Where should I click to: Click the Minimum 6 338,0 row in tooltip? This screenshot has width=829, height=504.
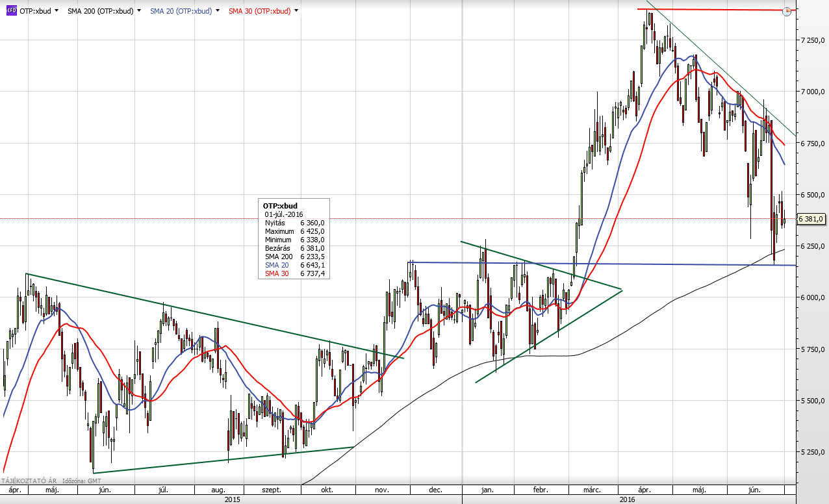tap(295, 240)
